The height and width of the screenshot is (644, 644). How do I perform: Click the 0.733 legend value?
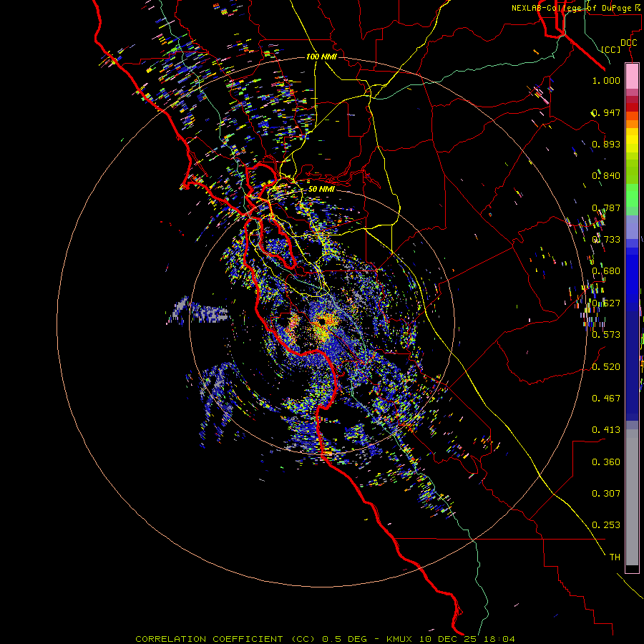point(606,240)
